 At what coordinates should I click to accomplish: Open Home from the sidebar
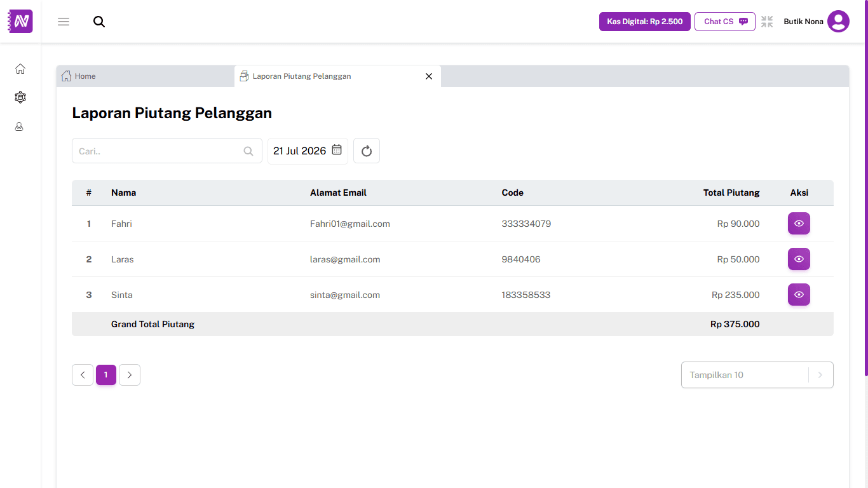(x=20, y=69)
